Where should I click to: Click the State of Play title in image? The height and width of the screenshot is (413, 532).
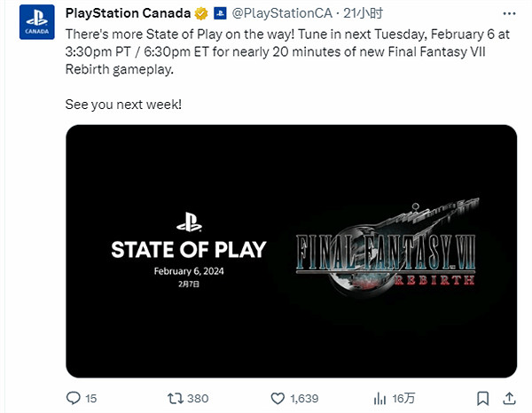click(188, 249)
